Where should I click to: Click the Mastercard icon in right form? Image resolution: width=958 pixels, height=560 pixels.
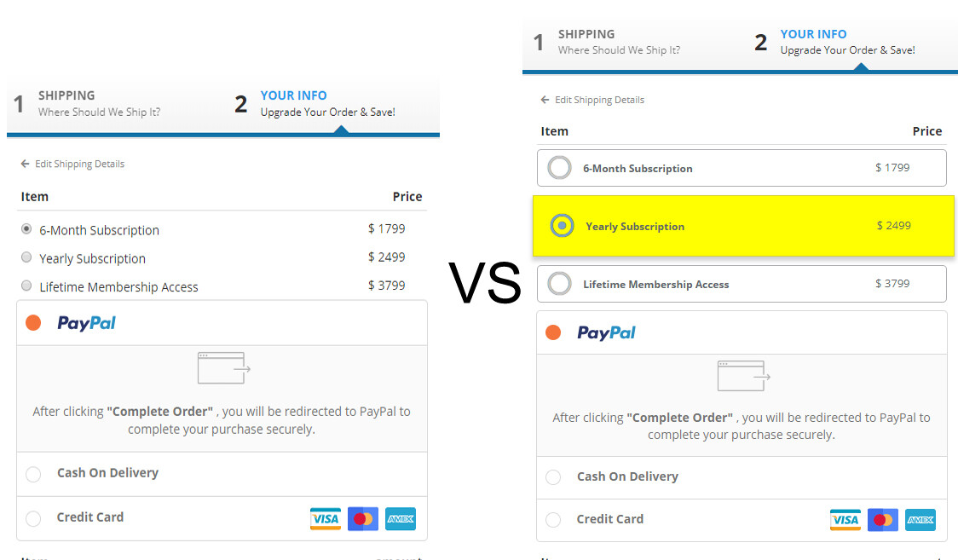point(883,520)
